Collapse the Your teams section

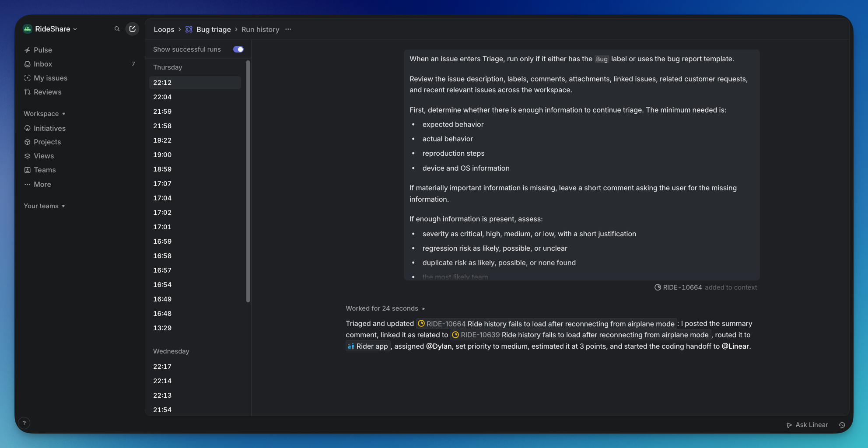(44, 206)
